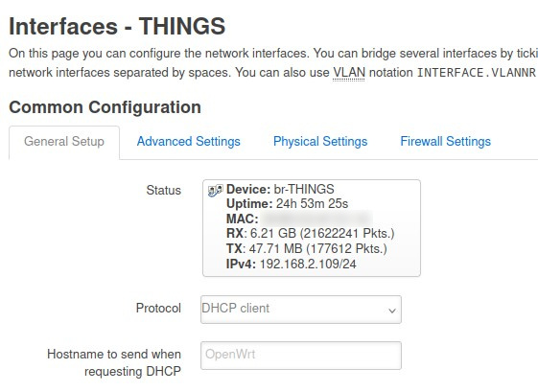Click the RX 6.21 GB statistics line
Screen dimensions: 538x392
pyautogui.click(x=310, y=234)
